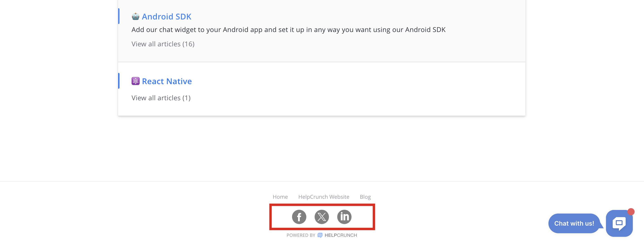Open HelpCrunch Website footer link
Viewport: 644px width, 248px height.
tap(324, 197)
